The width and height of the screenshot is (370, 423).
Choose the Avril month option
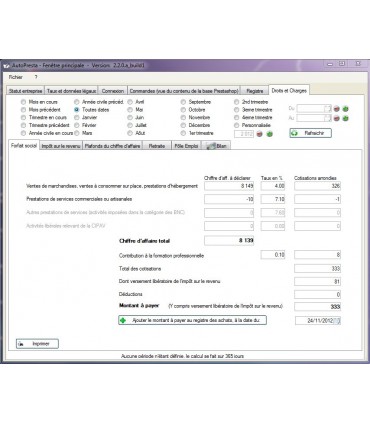[x=130, y=102]
